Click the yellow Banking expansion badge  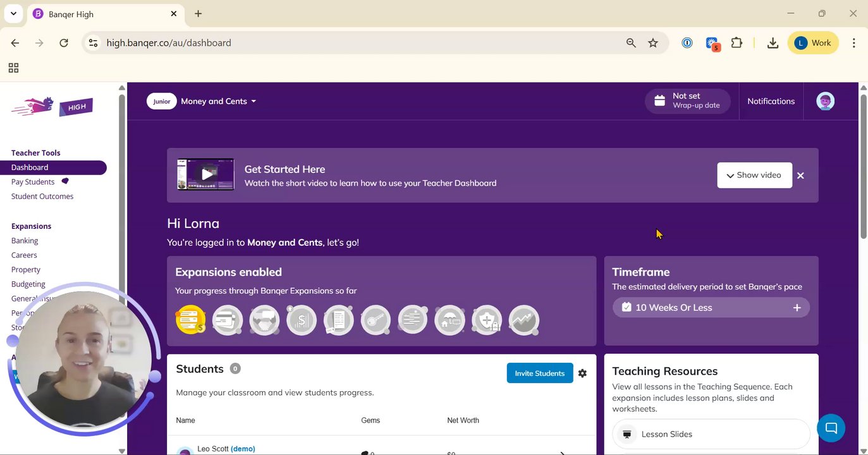pos(190,320)
